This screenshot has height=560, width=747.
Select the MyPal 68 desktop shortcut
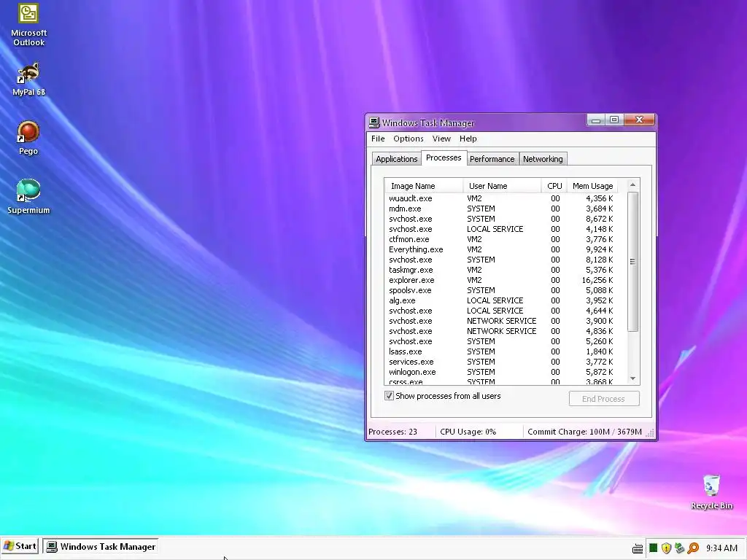tap(28, 79)
